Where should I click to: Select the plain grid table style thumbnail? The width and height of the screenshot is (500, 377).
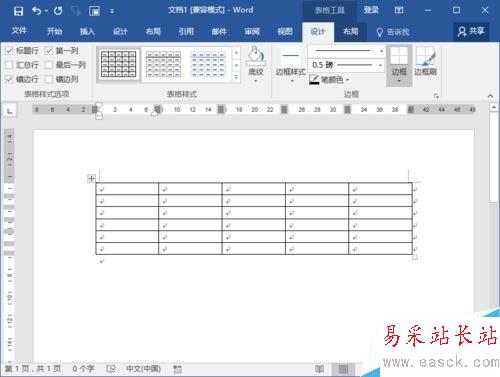point(118,64)
